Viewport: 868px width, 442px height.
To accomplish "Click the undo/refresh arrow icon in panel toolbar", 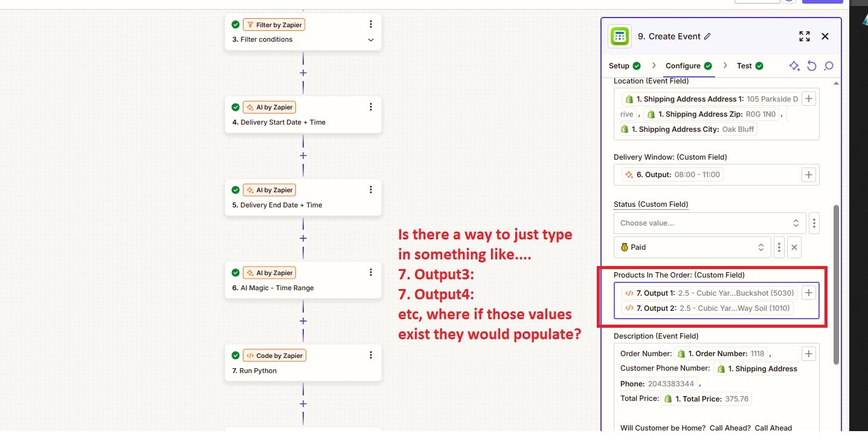I will 812,66.
